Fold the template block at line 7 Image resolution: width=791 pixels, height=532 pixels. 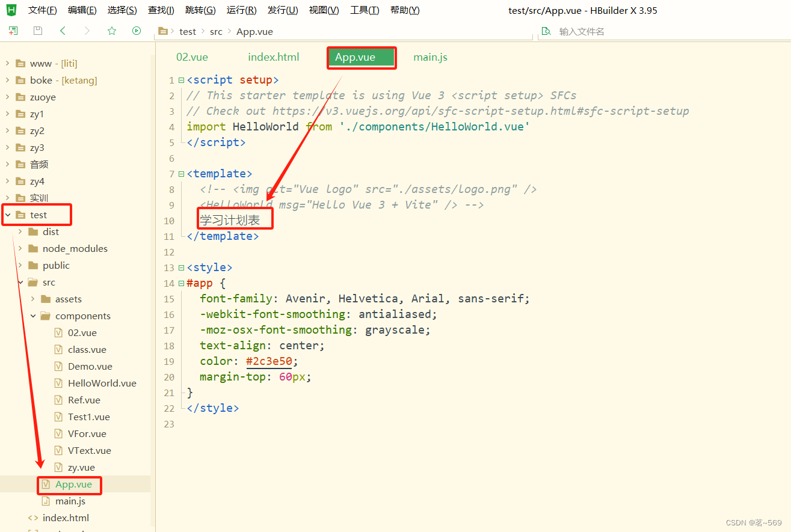tap(181, 174)
